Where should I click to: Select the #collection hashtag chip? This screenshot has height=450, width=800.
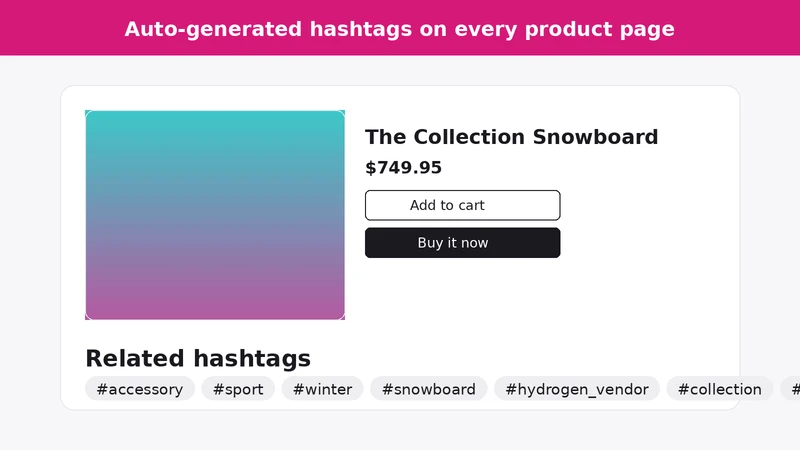(719, 389)
